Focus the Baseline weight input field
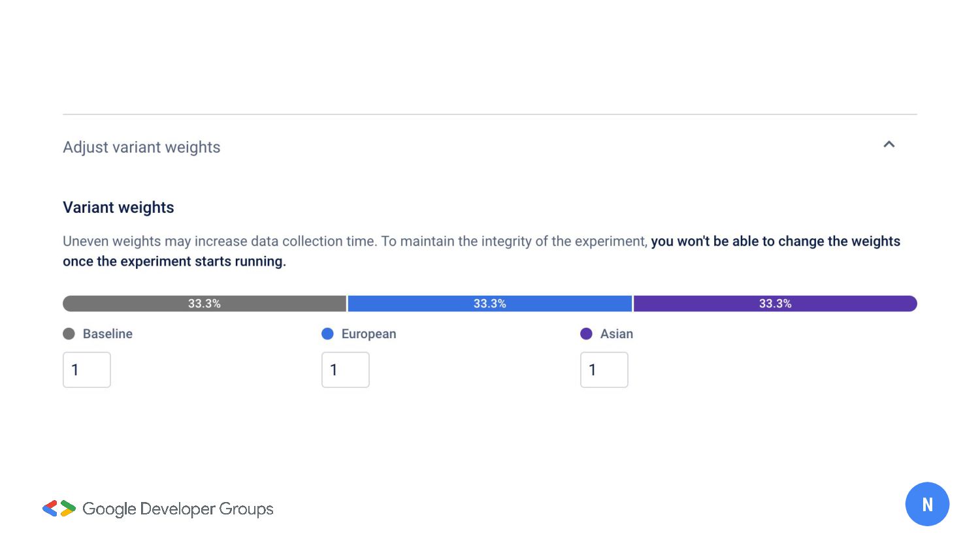Screen dimensions: 980x551 click(x=87, y=370)
